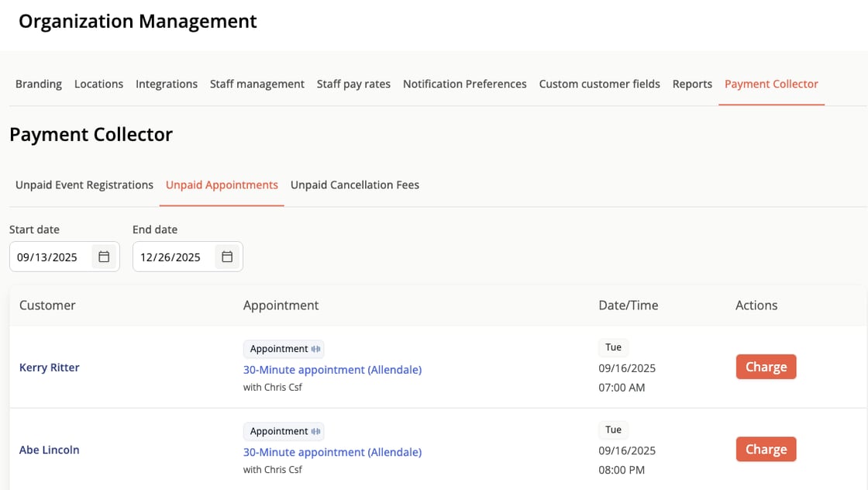The image size is (868, 490).
Task: Open the Custom customer fields tab
Action: (600, 84)
